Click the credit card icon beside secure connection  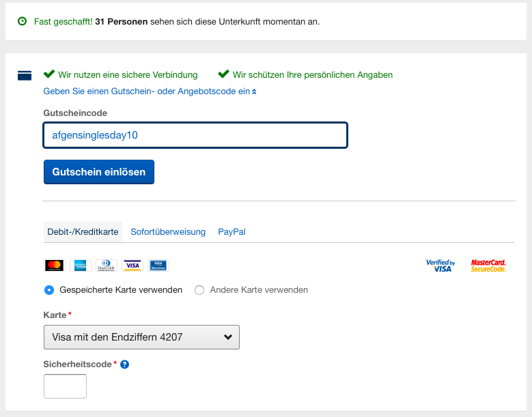click(25, 75)
